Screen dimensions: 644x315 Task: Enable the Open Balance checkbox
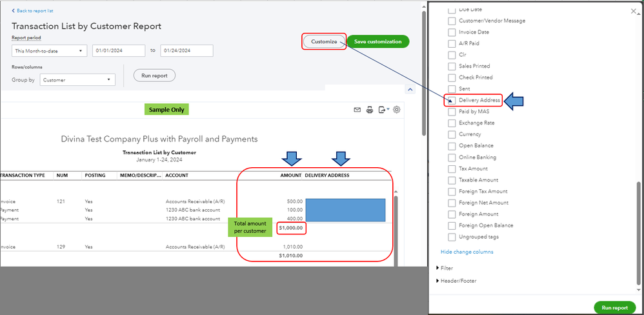coord(452,146)
